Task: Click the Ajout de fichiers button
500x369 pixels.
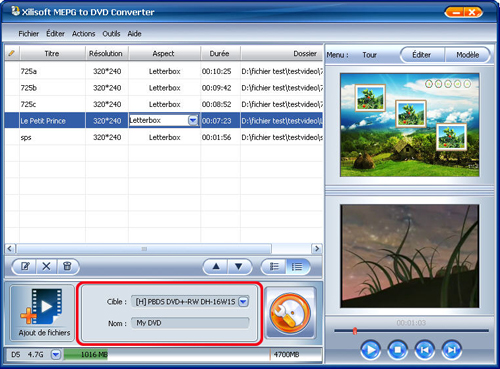Action: pos(42,313)
